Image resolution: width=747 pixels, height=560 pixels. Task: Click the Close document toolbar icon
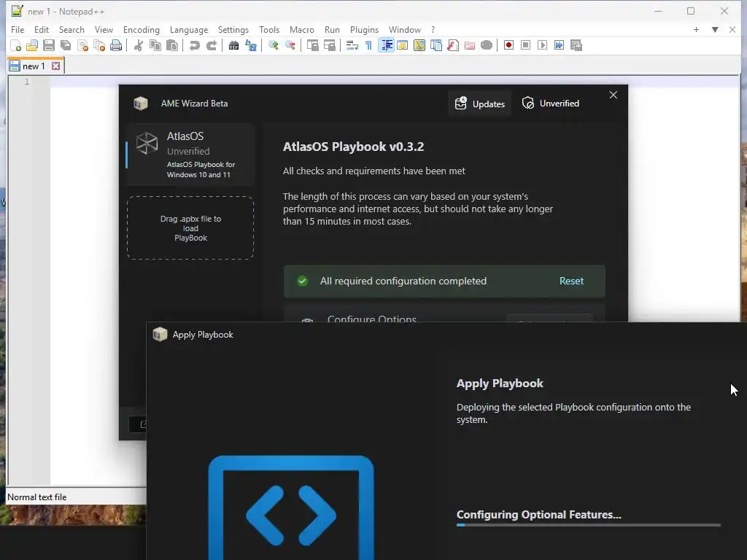point(83,45)
